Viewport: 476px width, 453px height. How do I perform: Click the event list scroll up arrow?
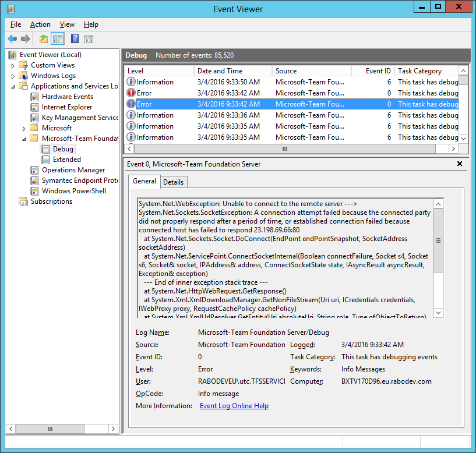point(463,70)
